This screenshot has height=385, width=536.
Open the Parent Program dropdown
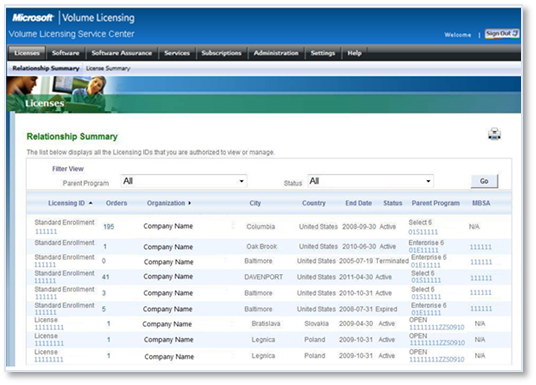coord(184,181)
